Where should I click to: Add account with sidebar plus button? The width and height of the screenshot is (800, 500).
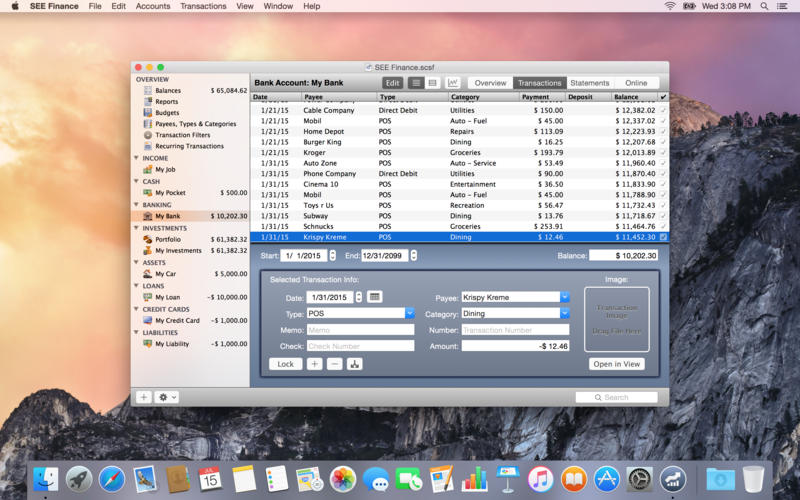(143, 397)
